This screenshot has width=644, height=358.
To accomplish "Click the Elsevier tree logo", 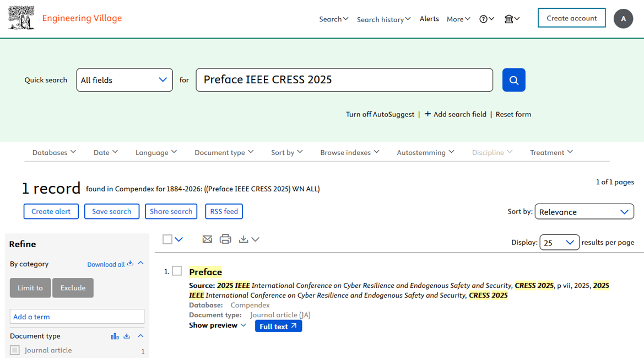I will 21,18.
